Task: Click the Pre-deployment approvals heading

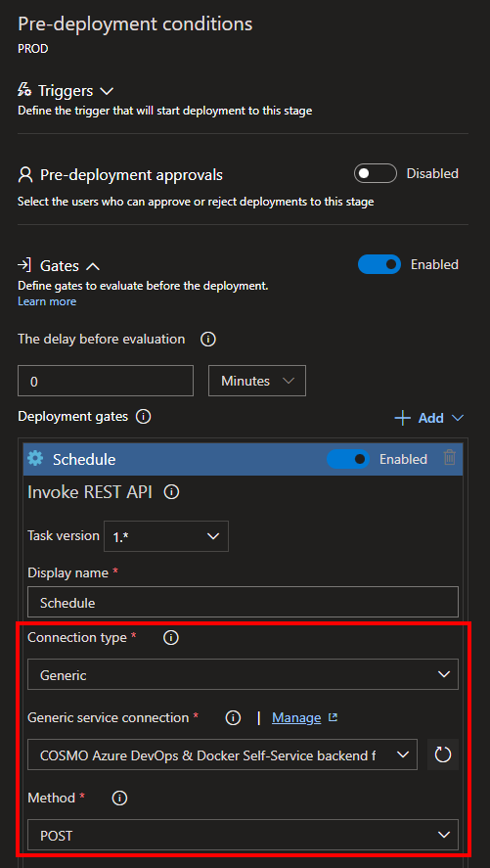Action: [132, 175]
